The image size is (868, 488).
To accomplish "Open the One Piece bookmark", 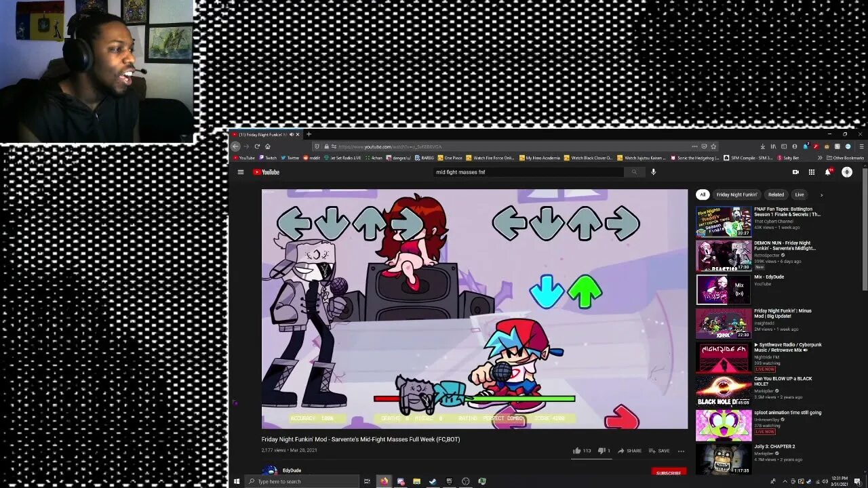I will coord(450,158).
